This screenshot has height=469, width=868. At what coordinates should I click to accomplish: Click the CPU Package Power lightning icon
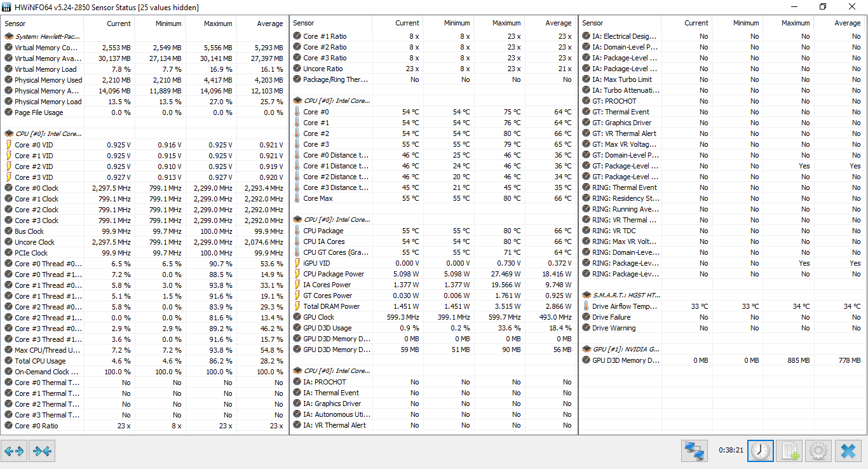pyautogui.click(x=297, y=274)
